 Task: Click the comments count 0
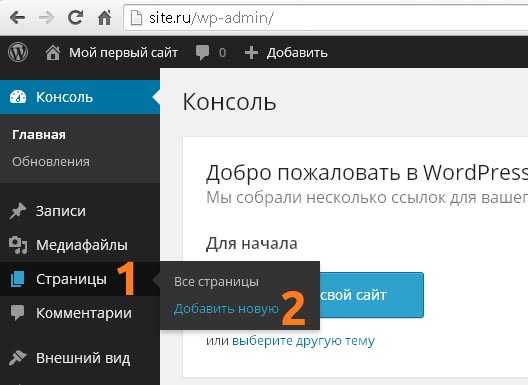[x=222, y=53]
